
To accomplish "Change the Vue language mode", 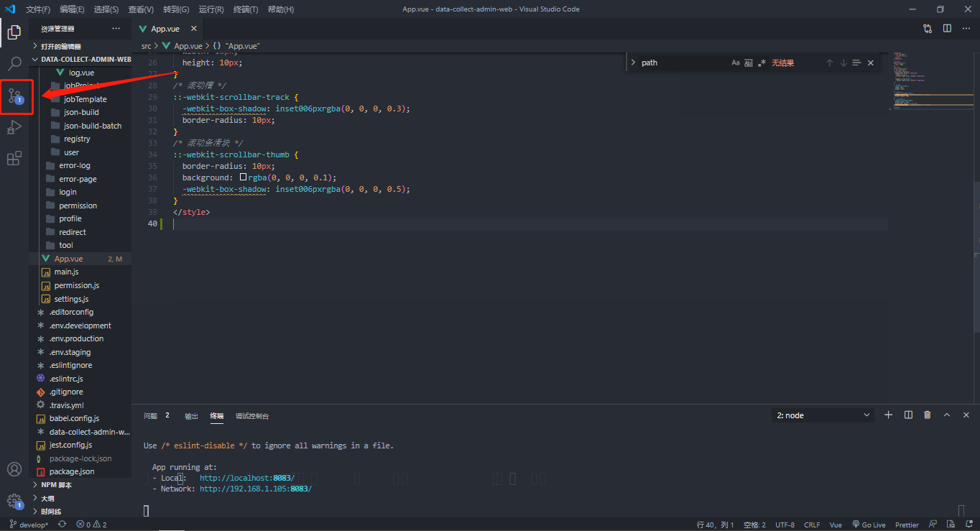I will pos(836,525).
